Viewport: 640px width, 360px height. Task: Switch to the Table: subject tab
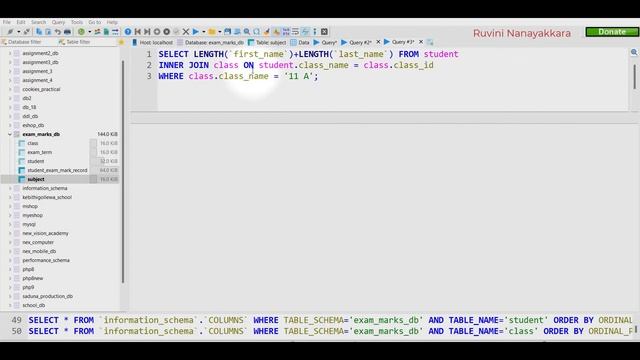click(267, 42)
